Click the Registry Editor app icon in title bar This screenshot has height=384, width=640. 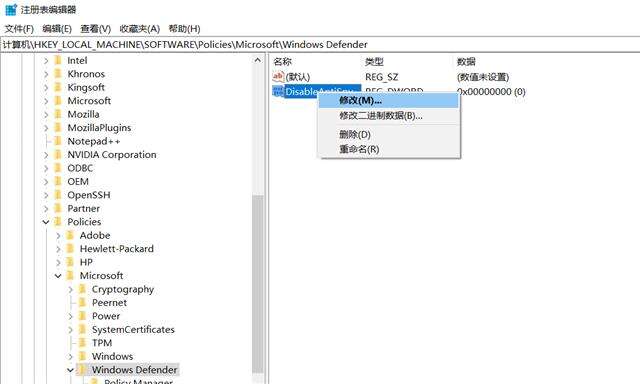point(11,9)
